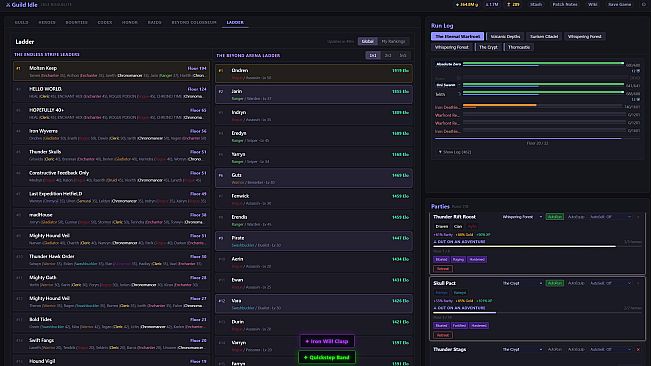Image resolution: width=651 pixels, height=366 pixels.
Task: Select Vera in the arena ladder
Action: tap(314, 304)
